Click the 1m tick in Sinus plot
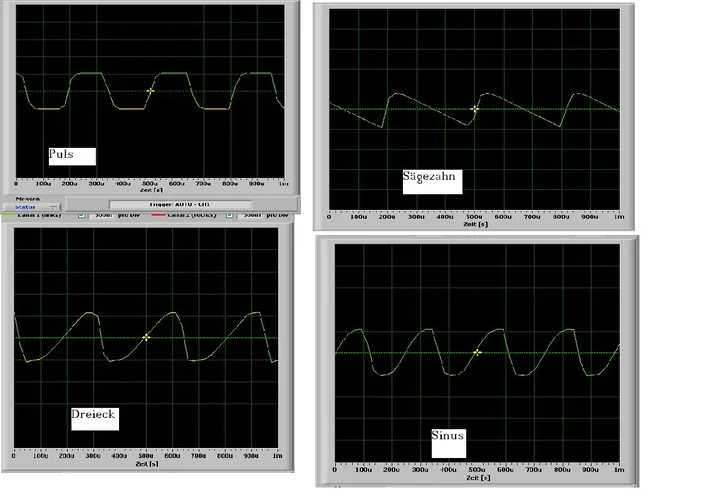 (619, 469)
